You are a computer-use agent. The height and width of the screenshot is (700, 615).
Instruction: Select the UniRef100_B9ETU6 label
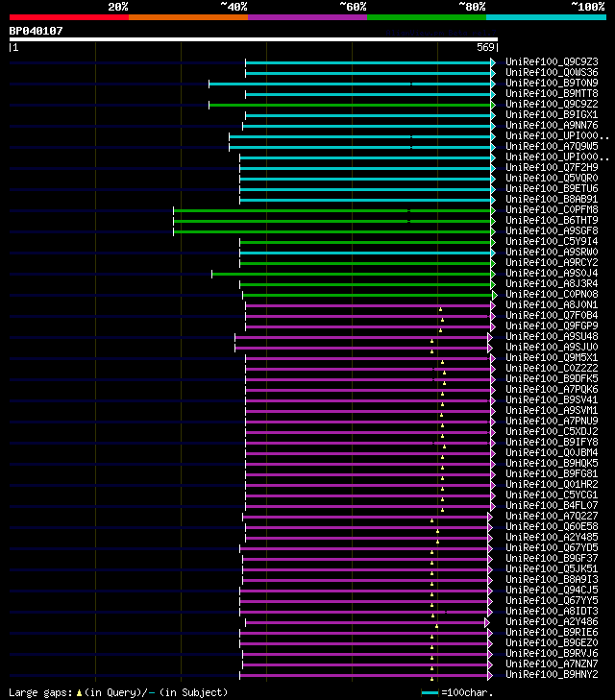click(x=552, y=188)
